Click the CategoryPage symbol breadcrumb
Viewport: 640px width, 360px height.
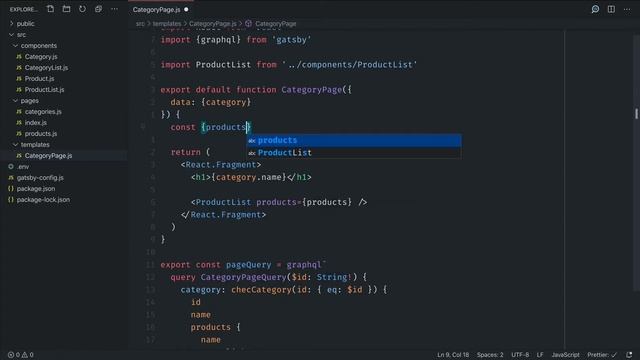(x=276, y=24)
